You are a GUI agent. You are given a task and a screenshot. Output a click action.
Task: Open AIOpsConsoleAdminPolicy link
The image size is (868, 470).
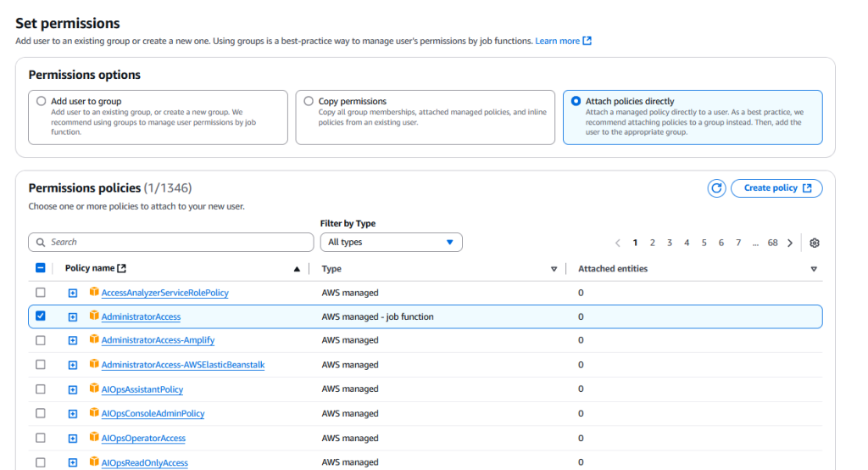(x=153, y=413)
